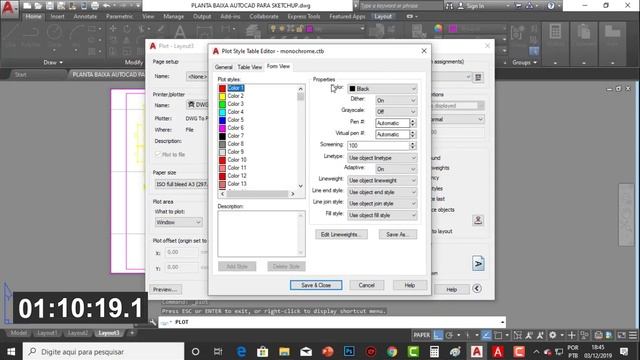The width and height of the screenshot is (640, 360).
Task: Open the Annotate ribbon tab
Action: pyautogui.click(x=85, y=16)
